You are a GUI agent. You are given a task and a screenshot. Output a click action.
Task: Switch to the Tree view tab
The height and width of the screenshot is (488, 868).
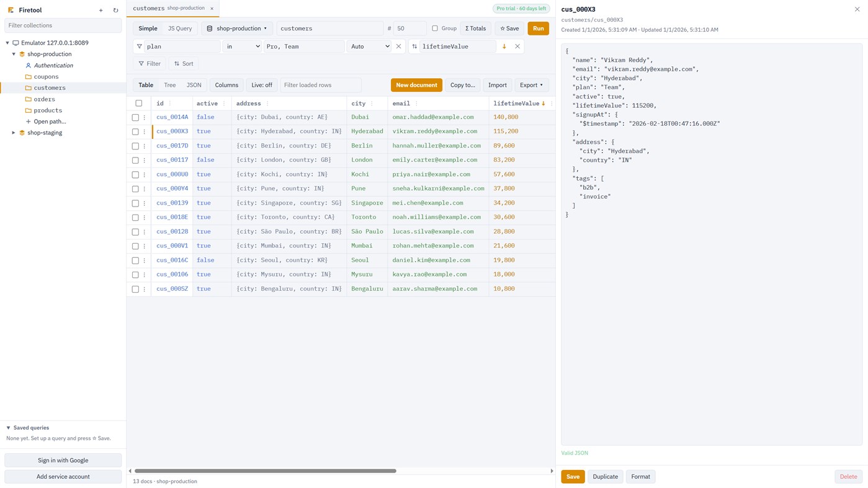(x=169, y=85)
